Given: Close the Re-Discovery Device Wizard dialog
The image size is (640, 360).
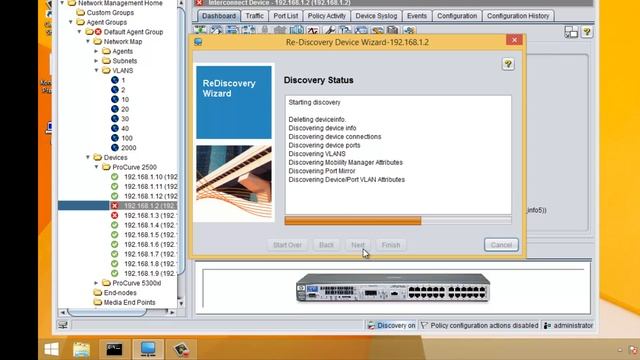Looking at the screenshot, I should coord(514,40).
